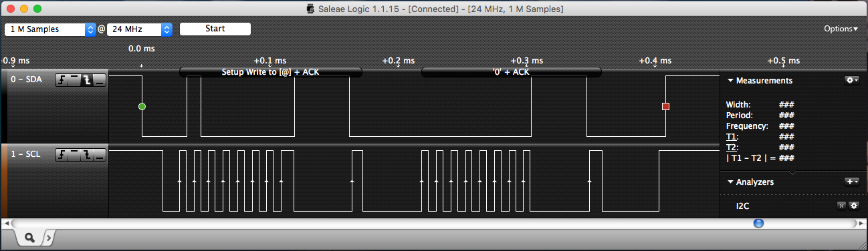Image resolution: width=868 pixels, height=251 pixels.
Task: Open I2C analyzer settings gear
Action: pos(853,206)
